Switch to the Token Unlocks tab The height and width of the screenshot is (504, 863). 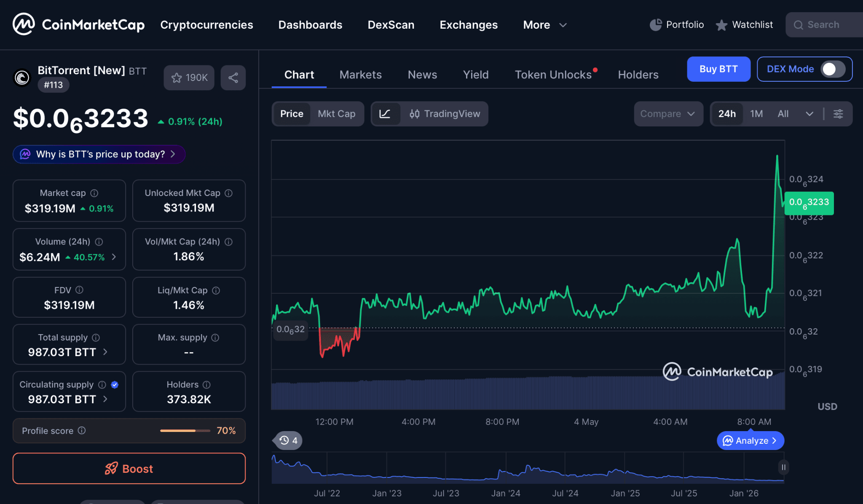coord(553,75)
